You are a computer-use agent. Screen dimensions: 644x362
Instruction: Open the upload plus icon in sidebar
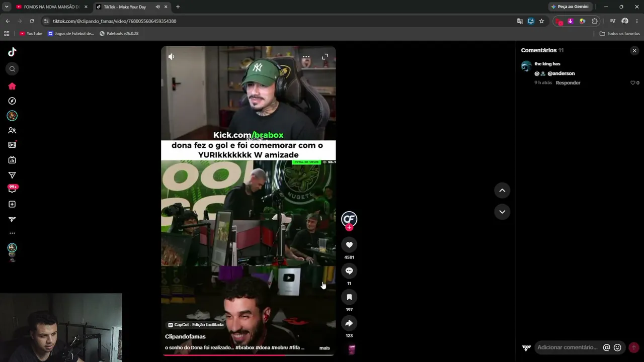click(x=12, y=204)
